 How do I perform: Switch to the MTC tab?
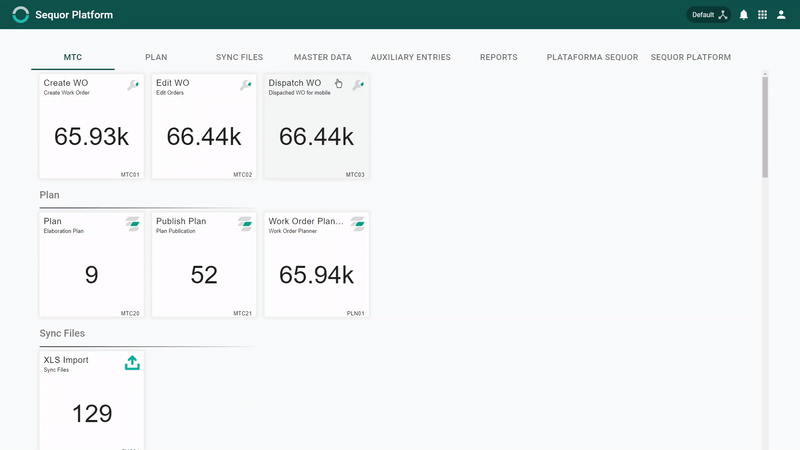tap(72, 57)
